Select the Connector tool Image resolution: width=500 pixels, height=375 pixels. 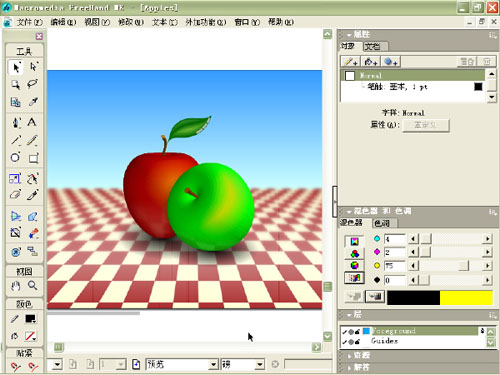click(32, 251)
